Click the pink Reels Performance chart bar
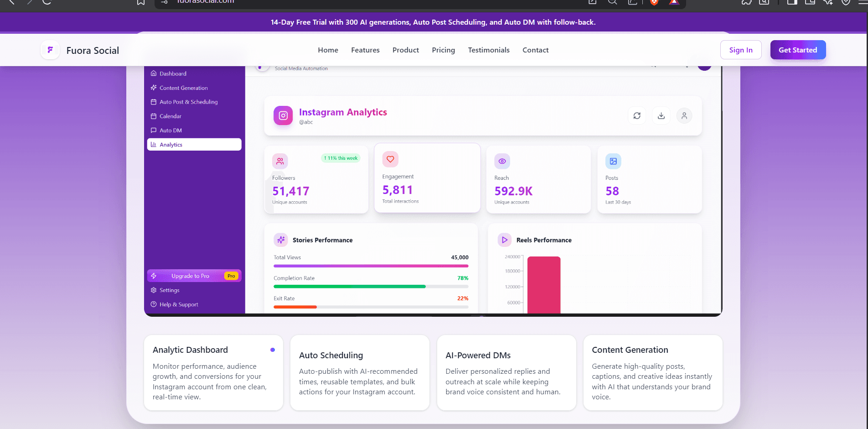The height and width of the screenshot is (429, 868). (544, 285)
